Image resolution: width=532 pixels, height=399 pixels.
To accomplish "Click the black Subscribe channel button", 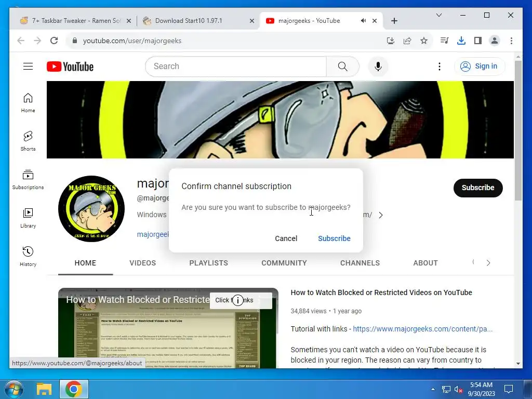I will click(x=478, y=188).
